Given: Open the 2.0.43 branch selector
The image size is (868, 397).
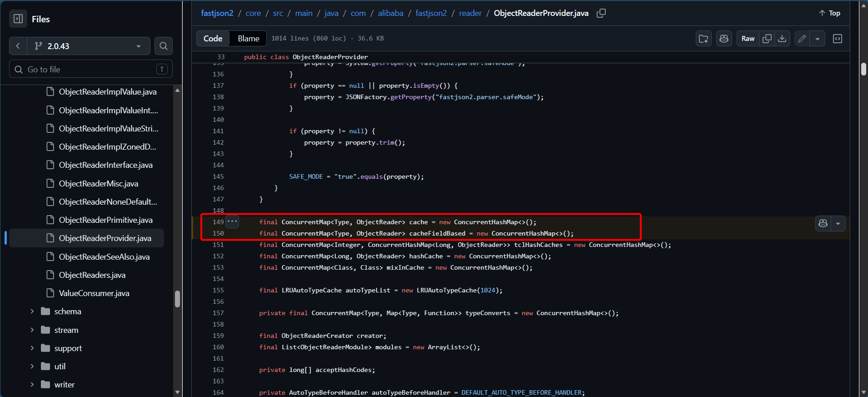Looking at the screenshot, I should [x=88, y=46].
